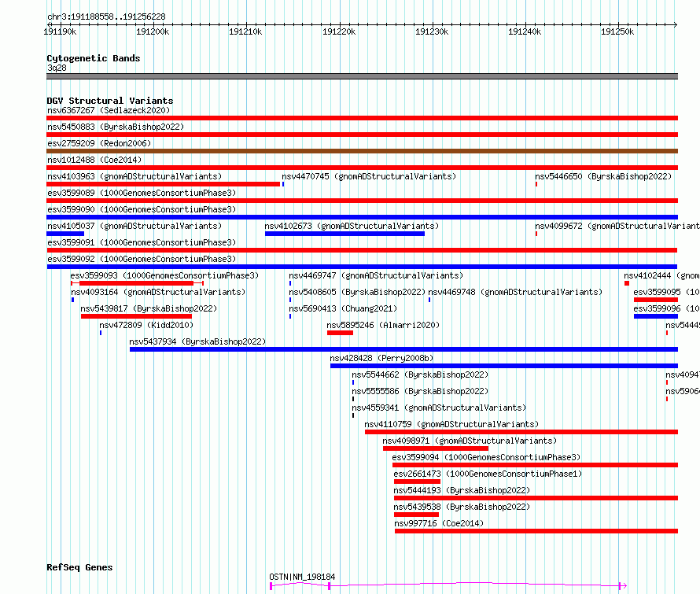
Task: Click the 191220k ruler tick label
Action: pyautogui.click(x=339, y=31)
